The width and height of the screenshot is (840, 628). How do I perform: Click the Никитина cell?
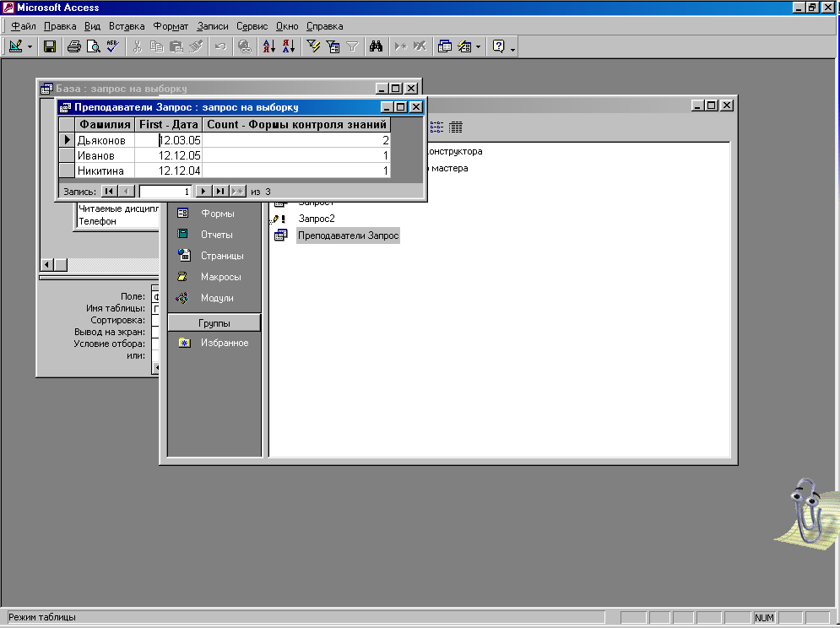pos(105,171)
